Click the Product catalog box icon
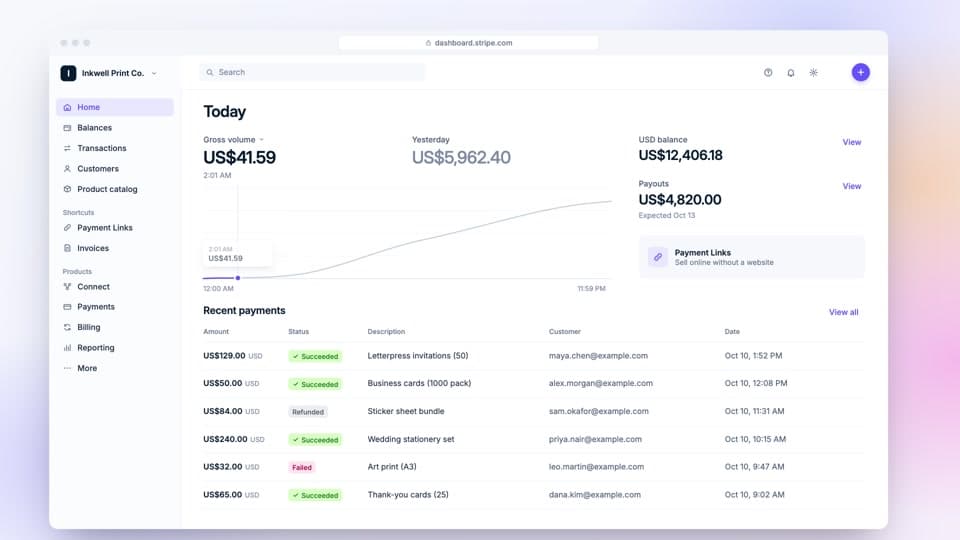This screenshot has height=540, width=960. click(67, 189)
